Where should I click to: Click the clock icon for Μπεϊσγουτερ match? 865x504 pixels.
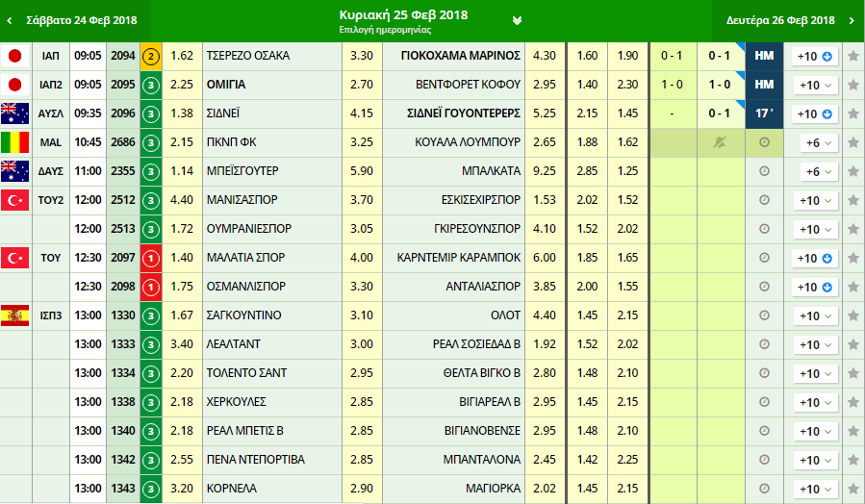coord(765,171)
